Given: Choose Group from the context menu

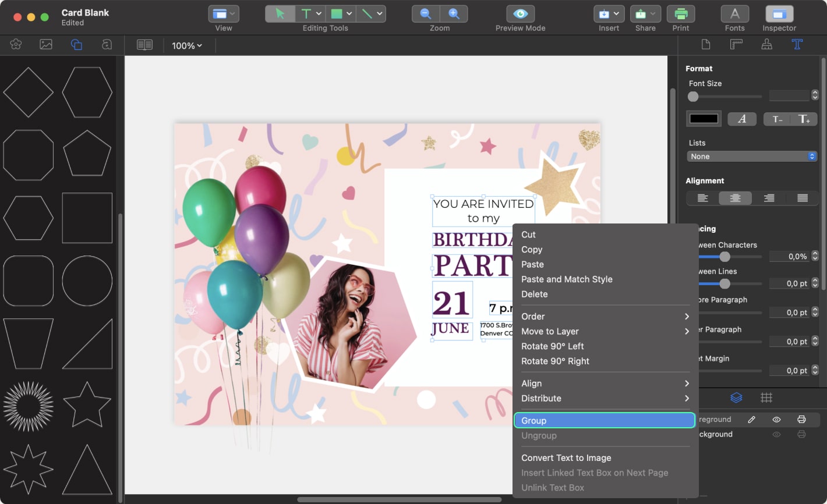Looking at the screenshot, I should coord(605,421).
